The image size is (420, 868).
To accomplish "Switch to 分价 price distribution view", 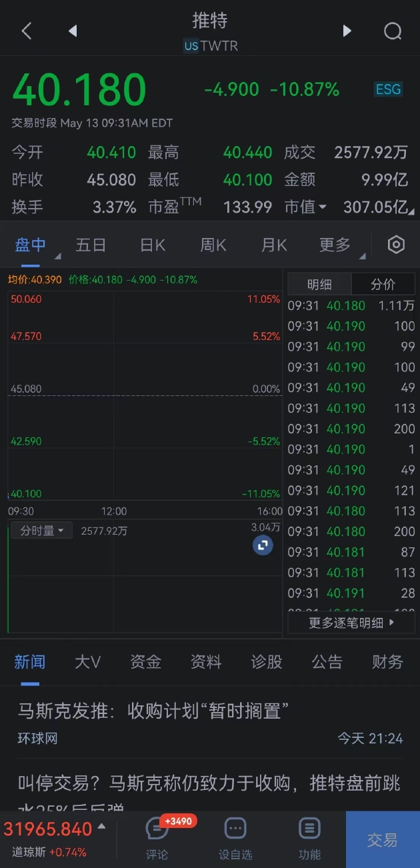I will pos(383,285).
